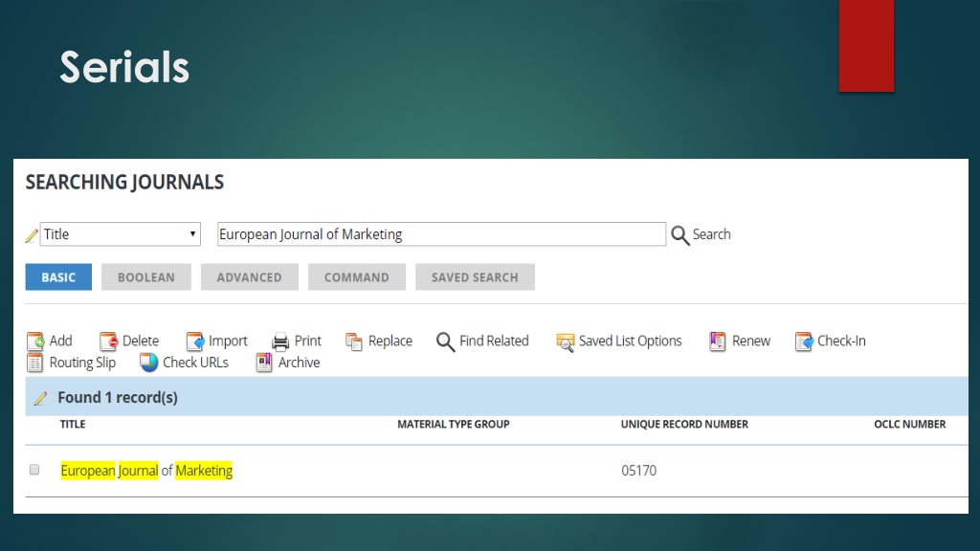
Task: Open the SAVED SEARCH tab
Action: (x=475, y=276)
